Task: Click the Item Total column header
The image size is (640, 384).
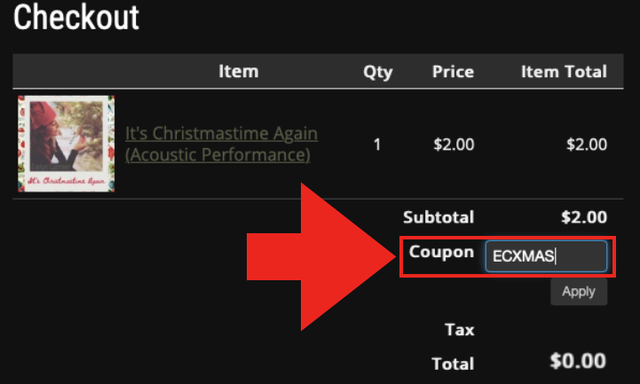Action: (x=564, y=72)
